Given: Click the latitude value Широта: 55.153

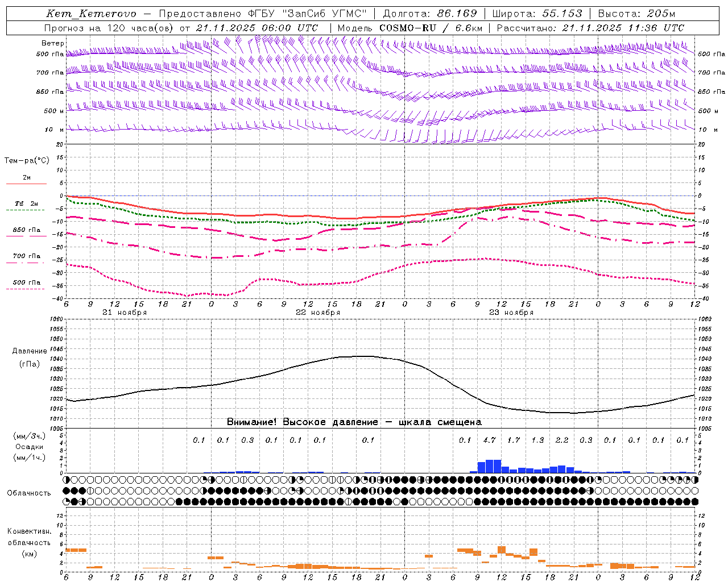Looking at the screenshot, I should tap(537, 14).
